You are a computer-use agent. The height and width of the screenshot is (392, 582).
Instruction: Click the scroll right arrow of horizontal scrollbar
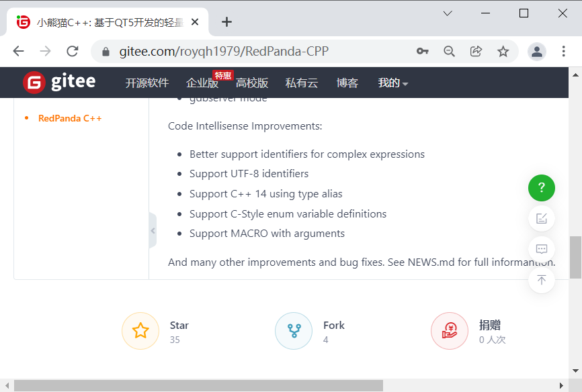[x=561, y=386]
